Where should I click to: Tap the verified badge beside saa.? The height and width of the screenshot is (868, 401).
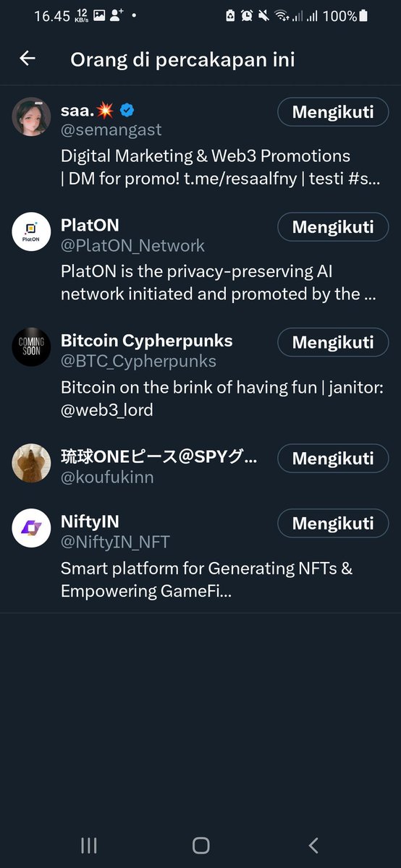point(127,110)
